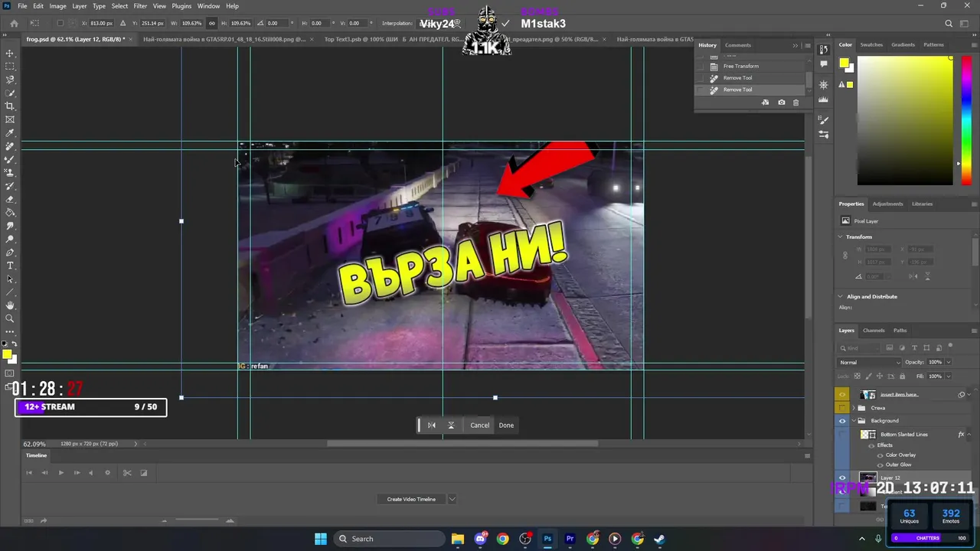Click Cancel in the transform bar
The width and height of the screenshot is (980, 551).
pyautogui.click(x=479, y=425)
